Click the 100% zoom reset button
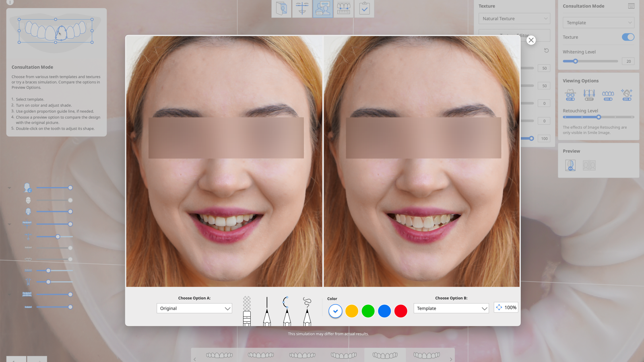 pyautogui.click(x=506, y=307)
